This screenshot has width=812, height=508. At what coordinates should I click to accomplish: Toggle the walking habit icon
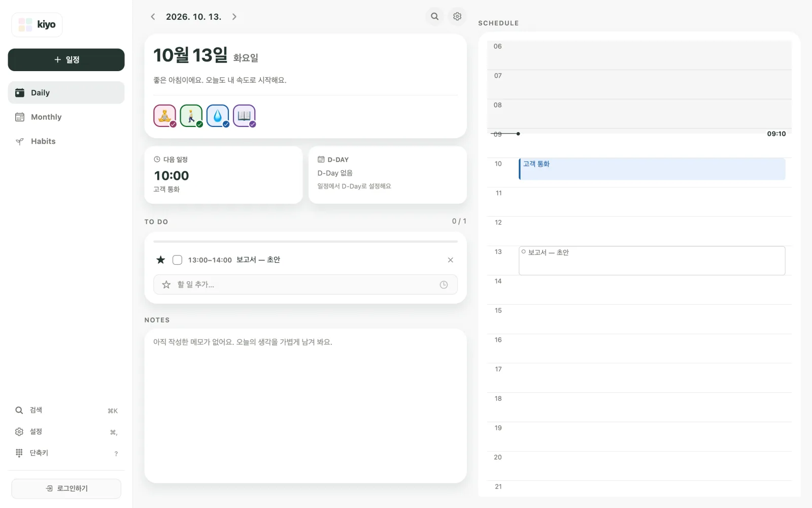tap(191, 116)
